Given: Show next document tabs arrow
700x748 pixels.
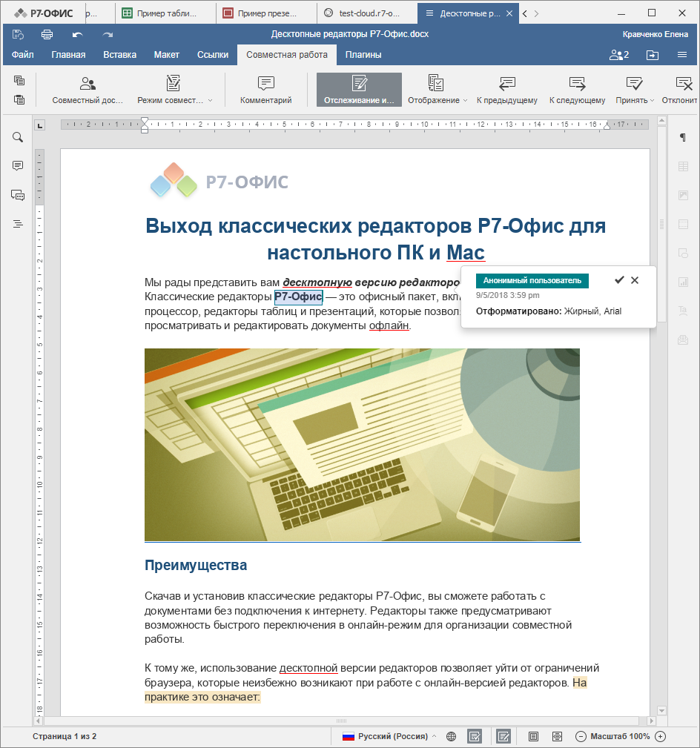Looking at the screenshot, I should tap(536, 13).
